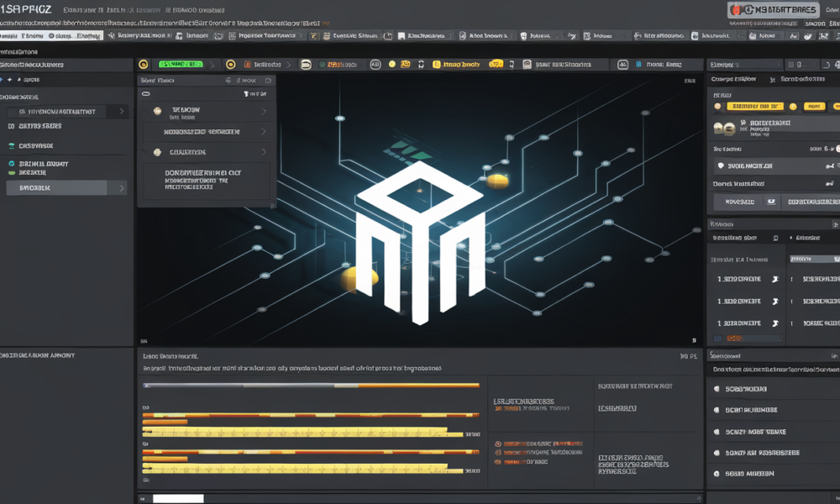Expand the first floating panel row chevron
The width and height of the screenshot is (840, 504).
click(264, 112)
